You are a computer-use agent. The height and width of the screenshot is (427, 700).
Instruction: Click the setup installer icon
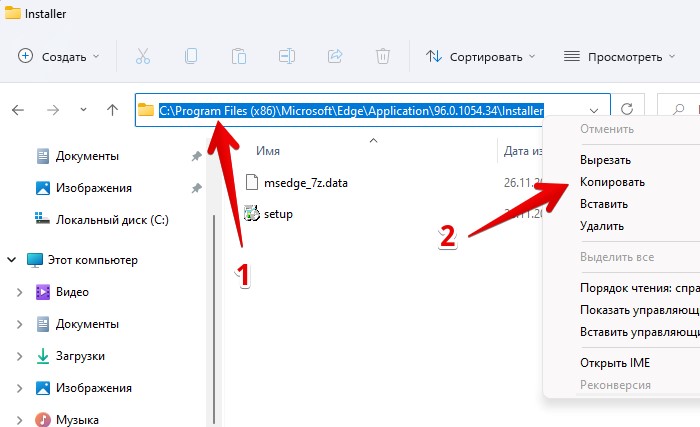pos(252,214)
